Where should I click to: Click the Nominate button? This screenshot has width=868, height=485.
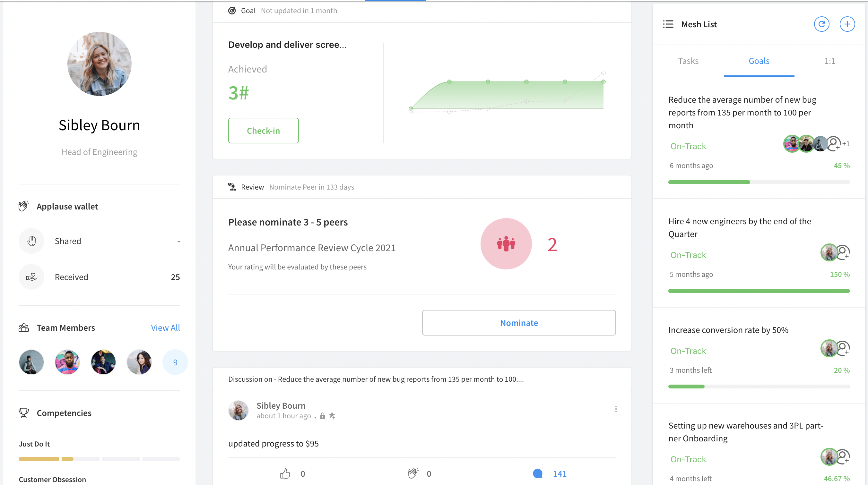pos(518,323)
